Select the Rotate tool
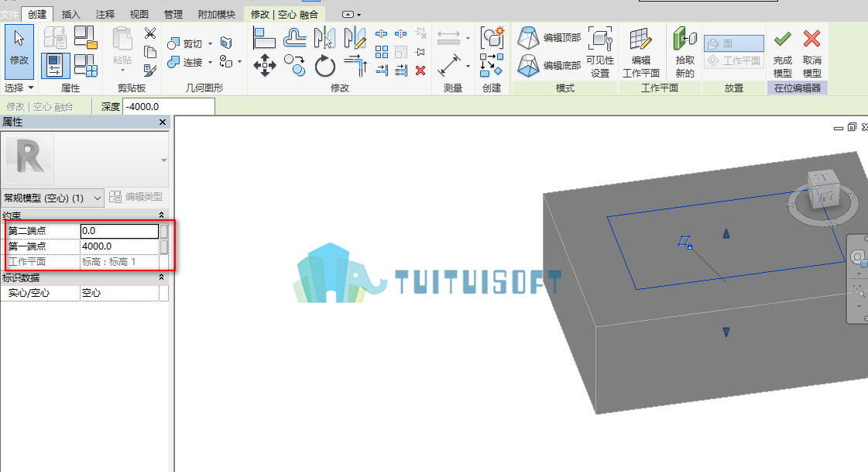Screen dimensions: 868x472 pyautogui.click(x=325, y=66)
